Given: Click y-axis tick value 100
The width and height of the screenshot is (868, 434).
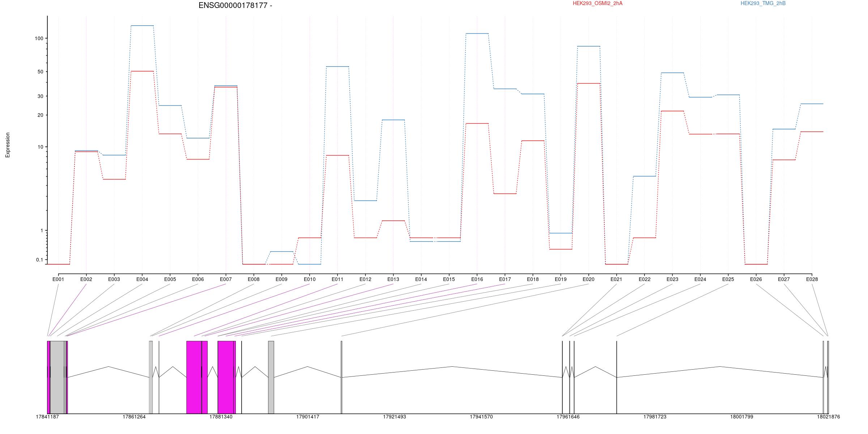Looking at the screenshot, I should pyautogui.click(x=39, y=38).
